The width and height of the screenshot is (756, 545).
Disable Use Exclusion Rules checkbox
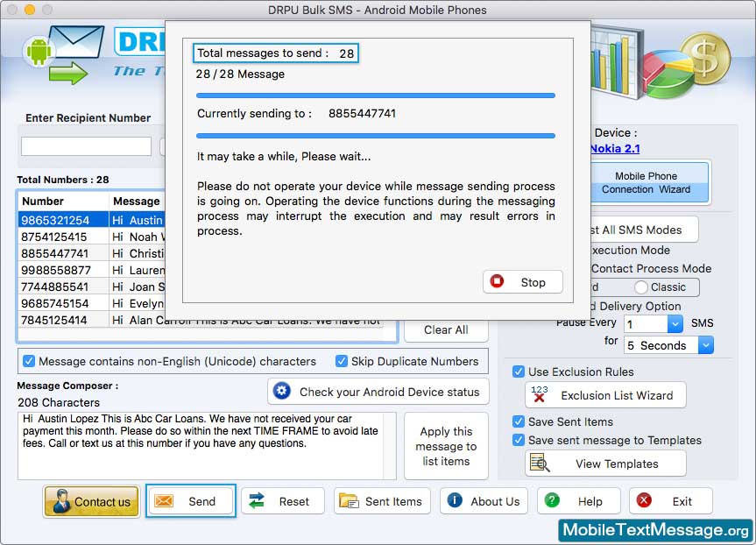coord(519,372)
